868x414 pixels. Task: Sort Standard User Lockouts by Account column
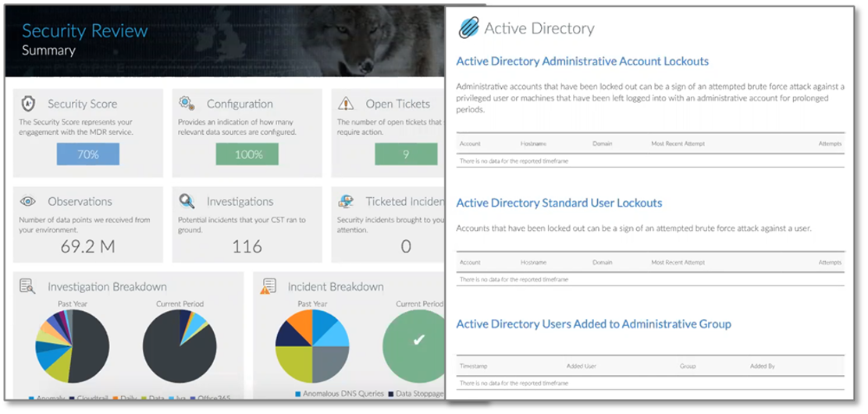coord(470,263)
